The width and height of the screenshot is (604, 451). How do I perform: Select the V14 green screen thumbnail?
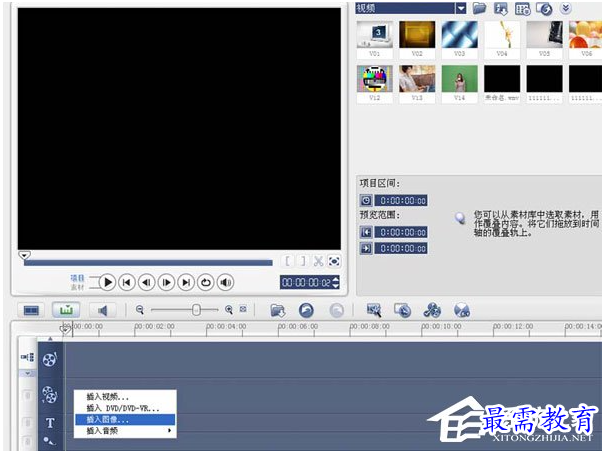point(460,79)
